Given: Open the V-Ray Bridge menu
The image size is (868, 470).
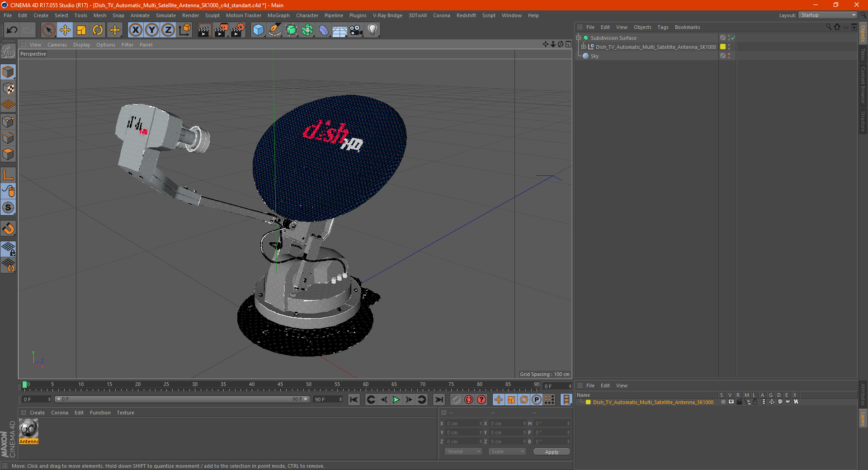Looking at the screenshot, I should [x=387, y=15].
